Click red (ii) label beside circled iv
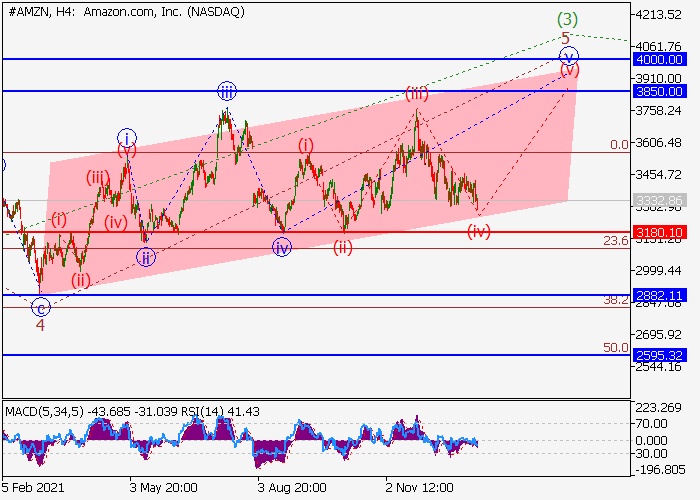 click(343, 248)
